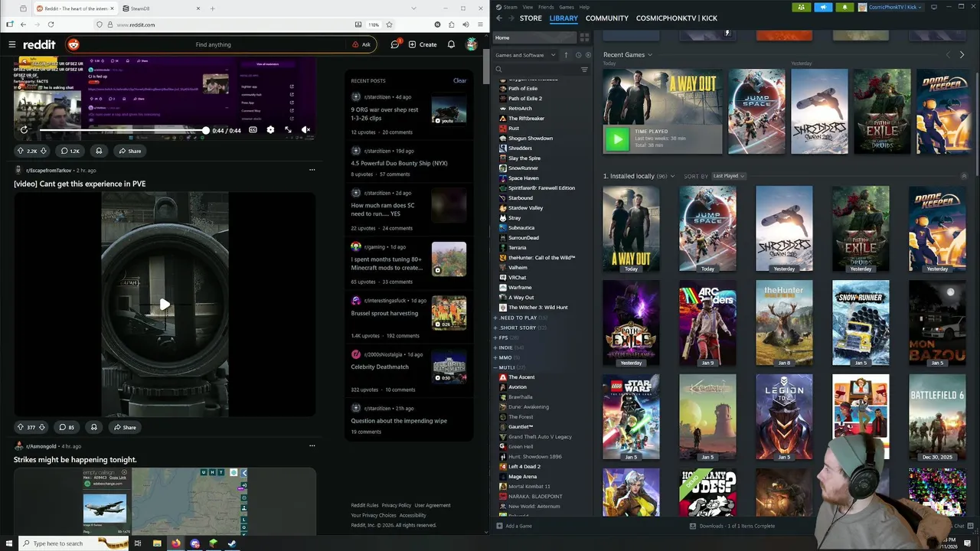Share the top Reddit post
The image size is (980, 551).
pos(129,151)
